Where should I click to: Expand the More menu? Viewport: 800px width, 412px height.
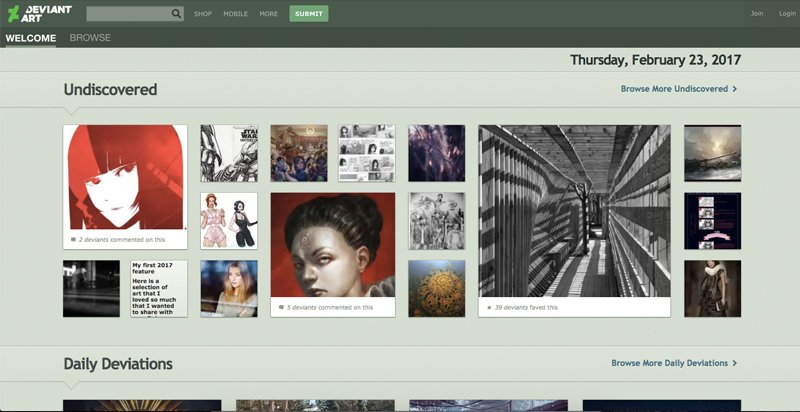click(x=268, y=14)
